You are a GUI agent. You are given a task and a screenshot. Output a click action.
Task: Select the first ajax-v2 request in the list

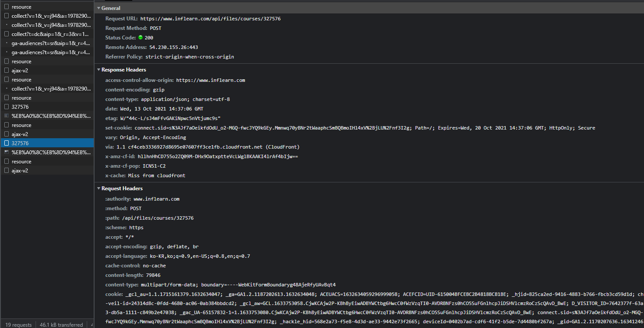click(20, 71)
